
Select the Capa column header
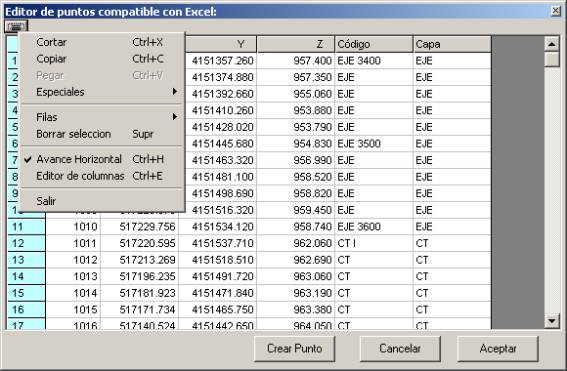click(x=452, y=44)
